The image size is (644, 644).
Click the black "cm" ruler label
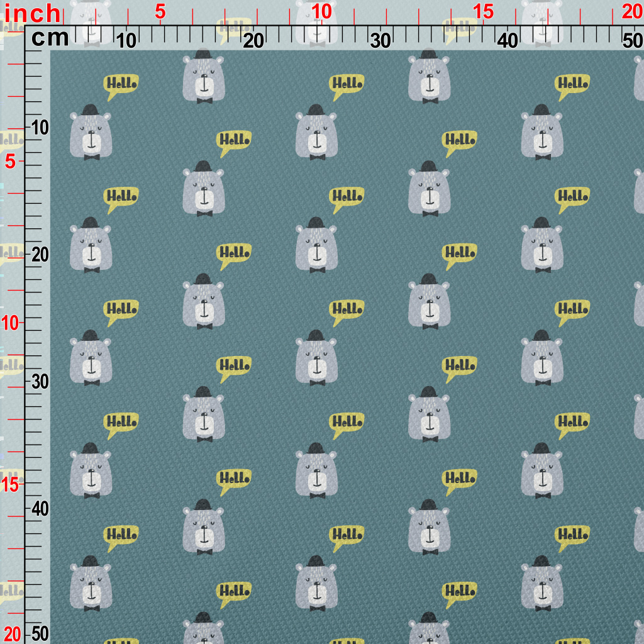pyautogui.click(x=50, y=38)
